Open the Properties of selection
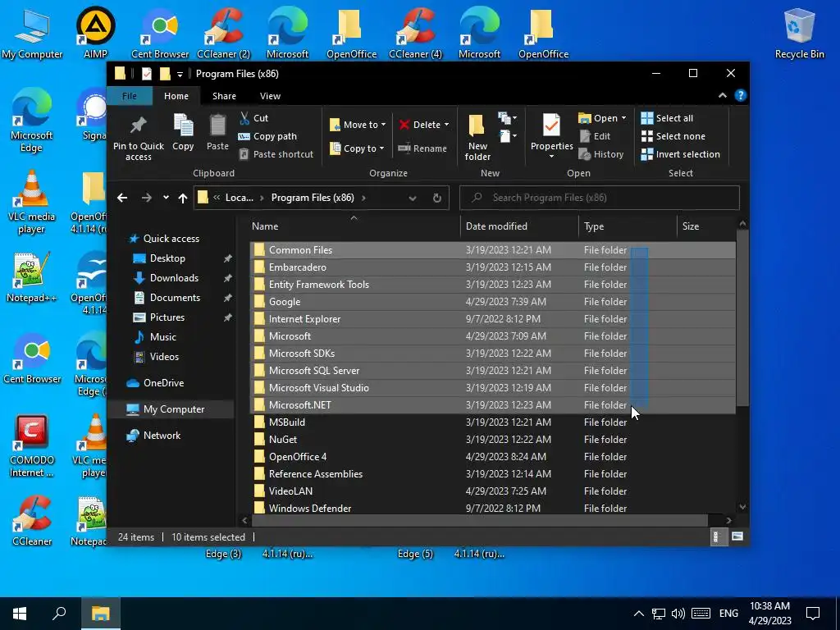This screenshot has width=840, height=630. click(x=551, y=130)
